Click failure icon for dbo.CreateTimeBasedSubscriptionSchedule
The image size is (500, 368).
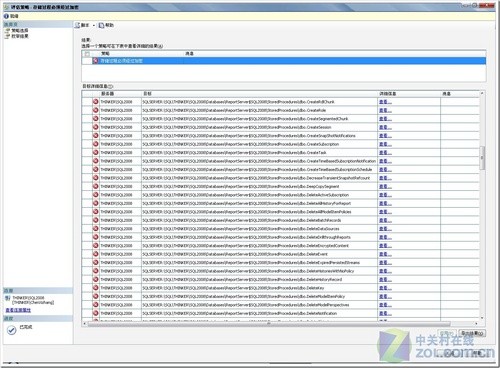click(x=96, y=169)
